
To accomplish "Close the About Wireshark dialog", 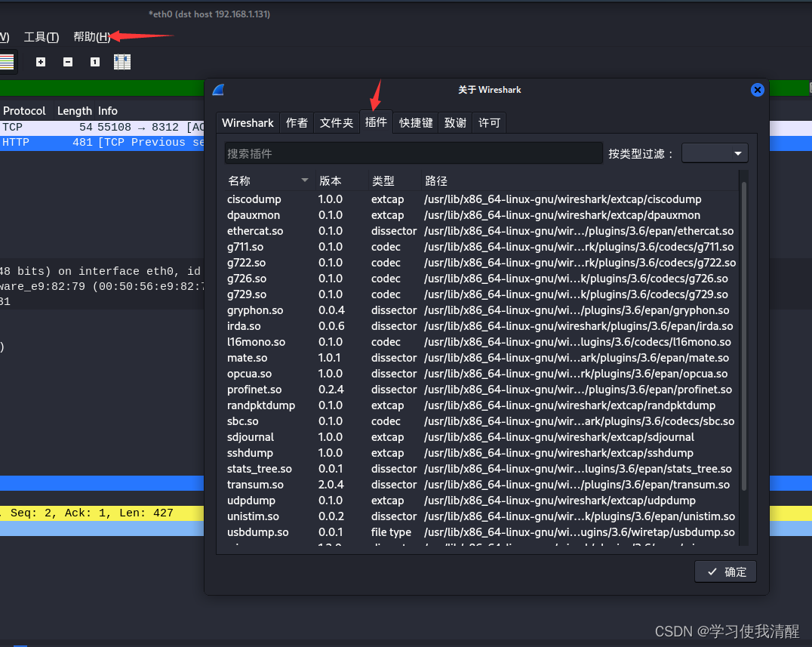I will (x=757, y=90).
